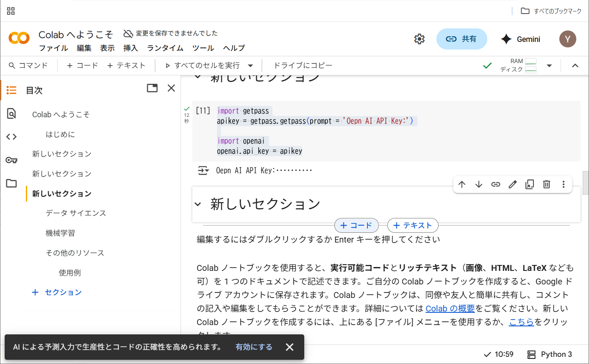Viewport: 589px width, 364px height.
Task: Open the RAM and disk resources dropdown
Action: pos(549,66)
